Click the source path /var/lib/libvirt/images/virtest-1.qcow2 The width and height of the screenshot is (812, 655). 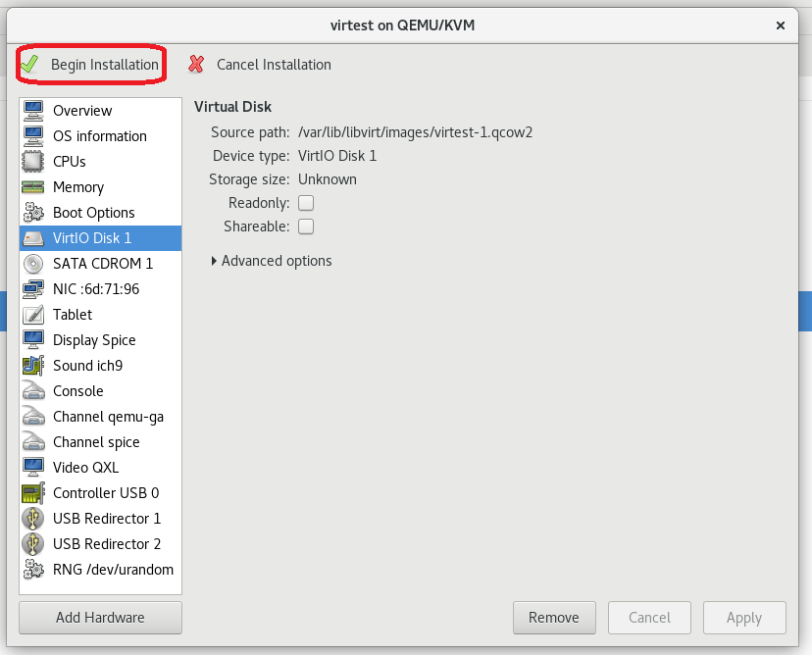tap(415, 132)
